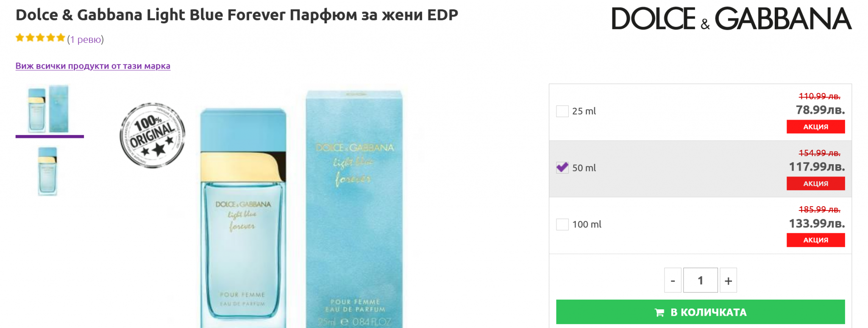Open Виж всички продукти от тази марка
This screenshot has width=868, height=328.
(93, 66)
